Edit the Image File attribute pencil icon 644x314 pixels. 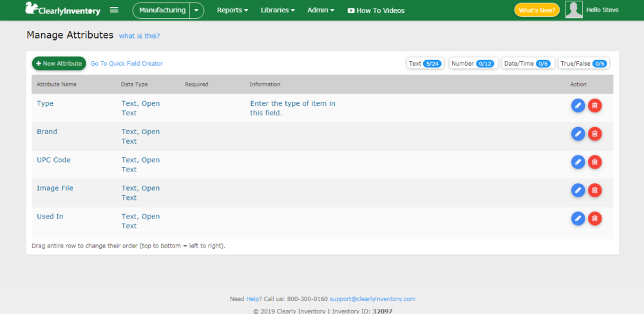click(578, 190)
